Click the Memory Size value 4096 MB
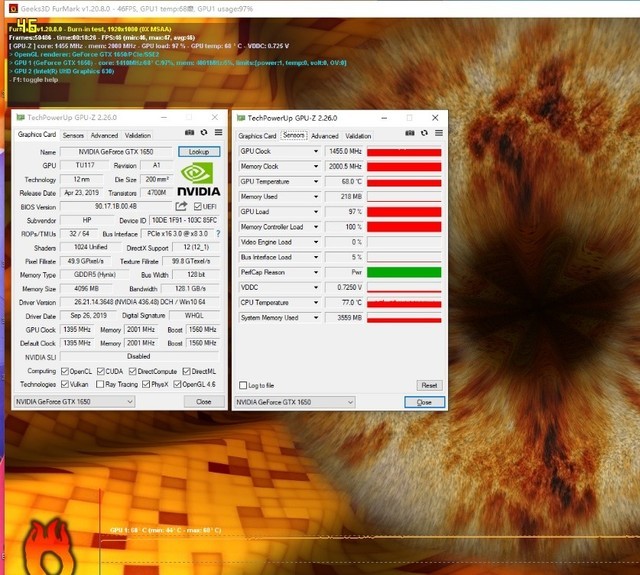 tap(86, 289)
